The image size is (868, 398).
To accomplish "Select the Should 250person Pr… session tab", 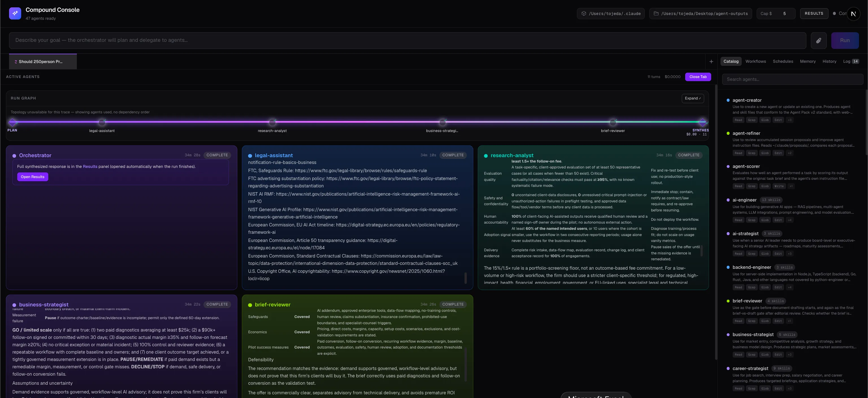I will (43, 62).
